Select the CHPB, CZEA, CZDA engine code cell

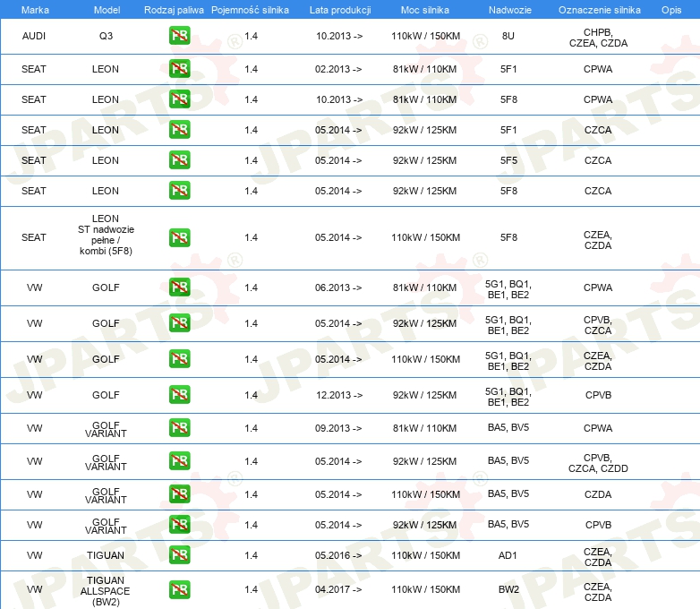598,38
